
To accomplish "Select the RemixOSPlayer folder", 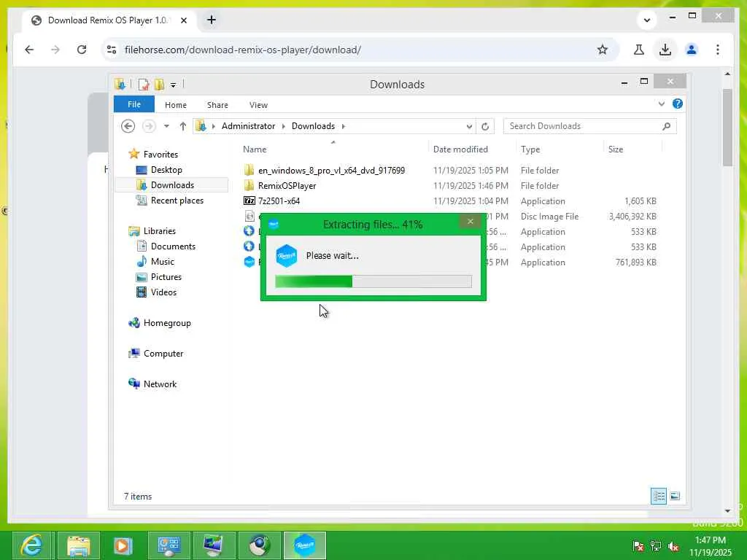I will 287,186.
